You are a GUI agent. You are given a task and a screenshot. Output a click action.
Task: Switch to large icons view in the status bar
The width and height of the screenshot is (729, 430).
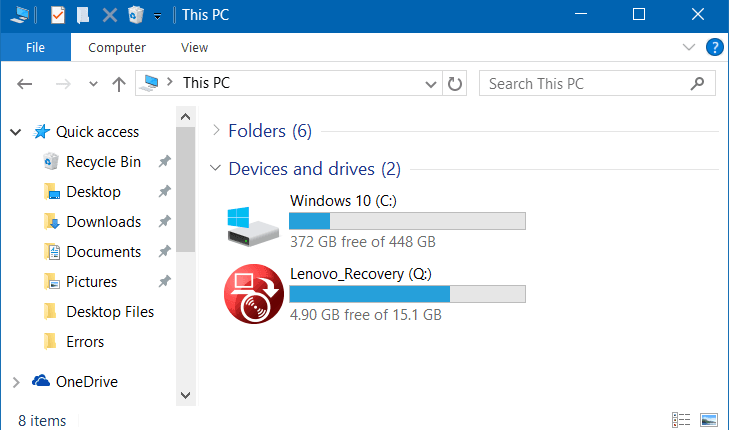[x=709, y=419]
